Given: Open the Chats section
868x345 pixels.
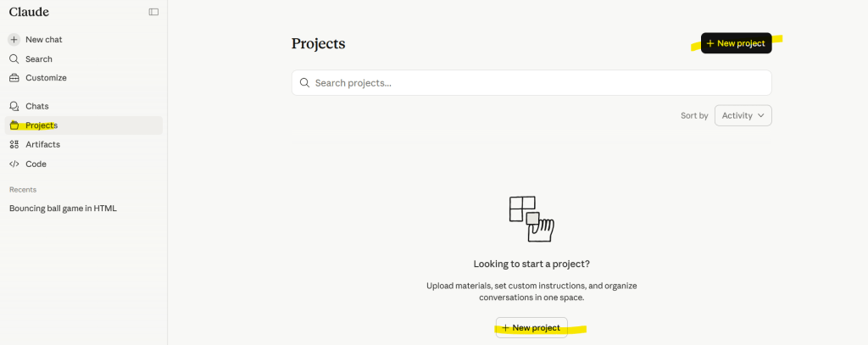Looking at the screenshot, I should [x=37, y=106].
